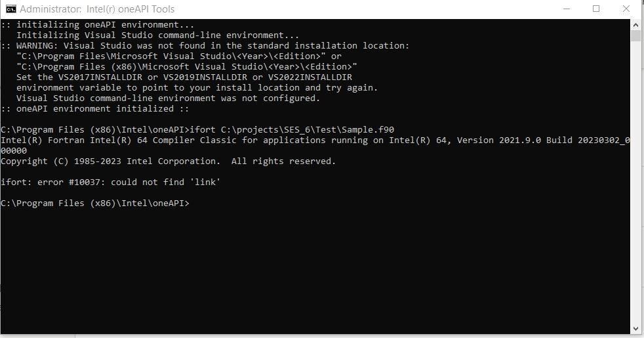Click the "environment was not configured" line
Viewport: 644px width, 338px height.
click(168, 98)
